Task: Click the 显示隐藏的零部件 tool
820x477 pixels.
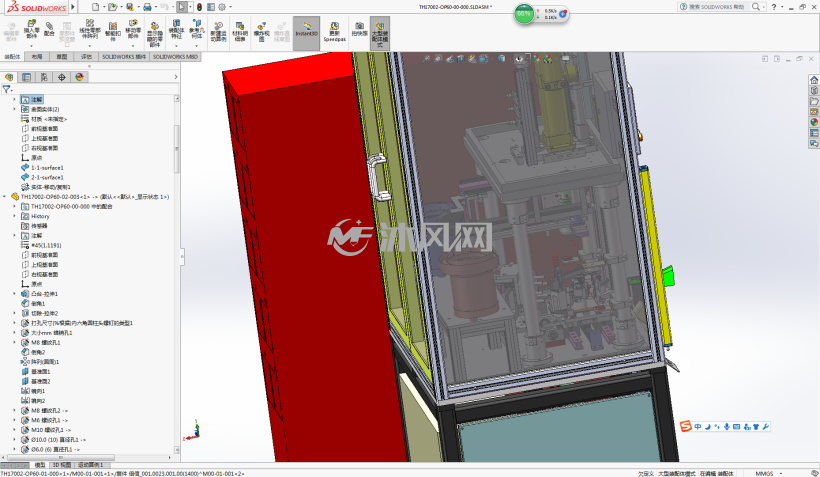Action: click(155, 34)
